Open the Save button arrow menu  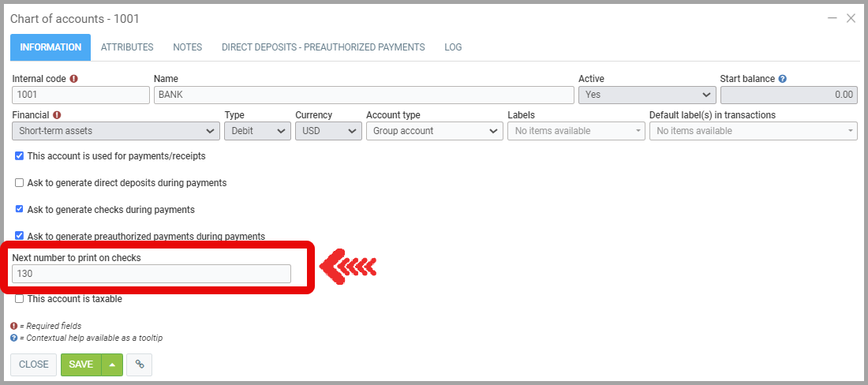pos(112,364)
